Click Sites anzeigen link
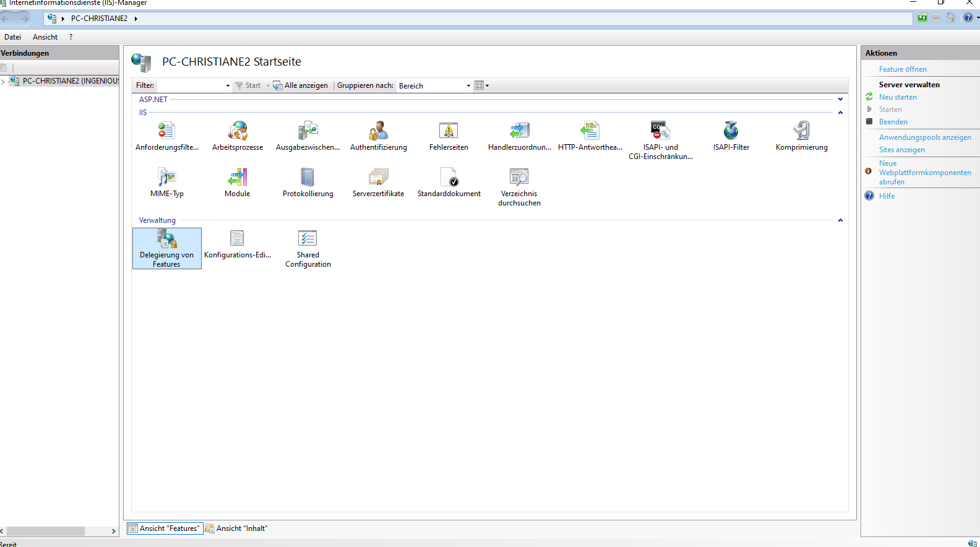Image resolution: width=980 pixels, height=547 pixels. [902, 150]
